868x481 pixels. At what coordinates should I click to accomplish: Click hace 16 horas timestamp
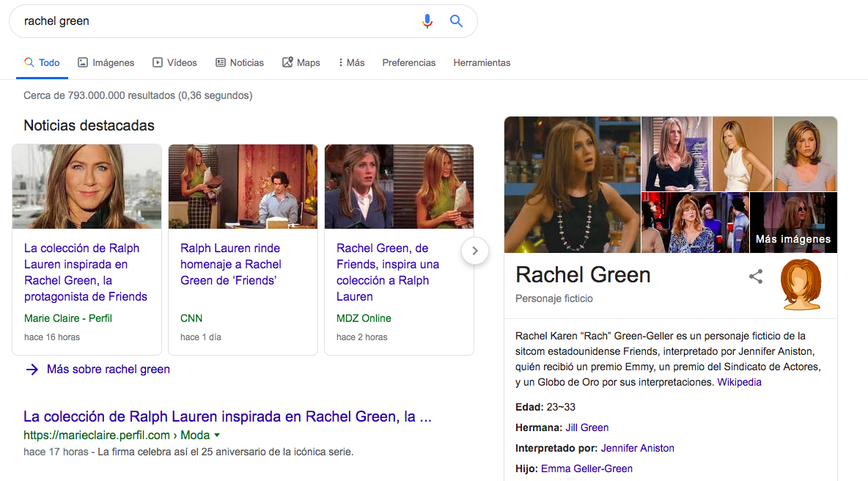52,337
